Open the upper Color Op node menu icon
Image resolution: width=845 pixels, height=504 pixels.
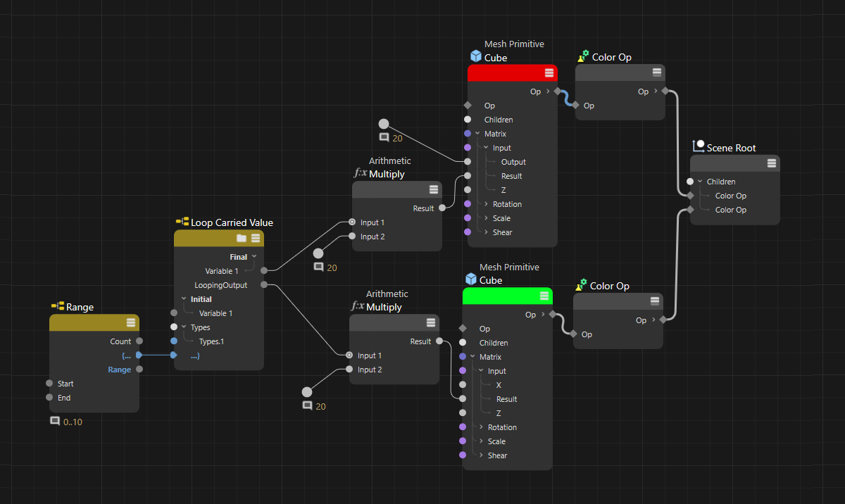coord(657,73)
